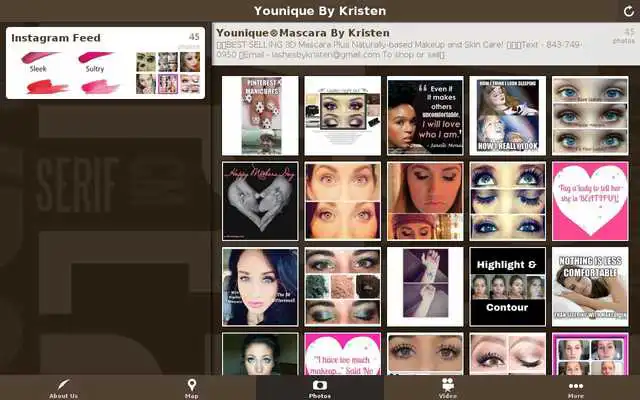Open the closed eyelid lashes photo in bottom row
640x400 pixels.
pyautogui.click(x=507, y=354)
